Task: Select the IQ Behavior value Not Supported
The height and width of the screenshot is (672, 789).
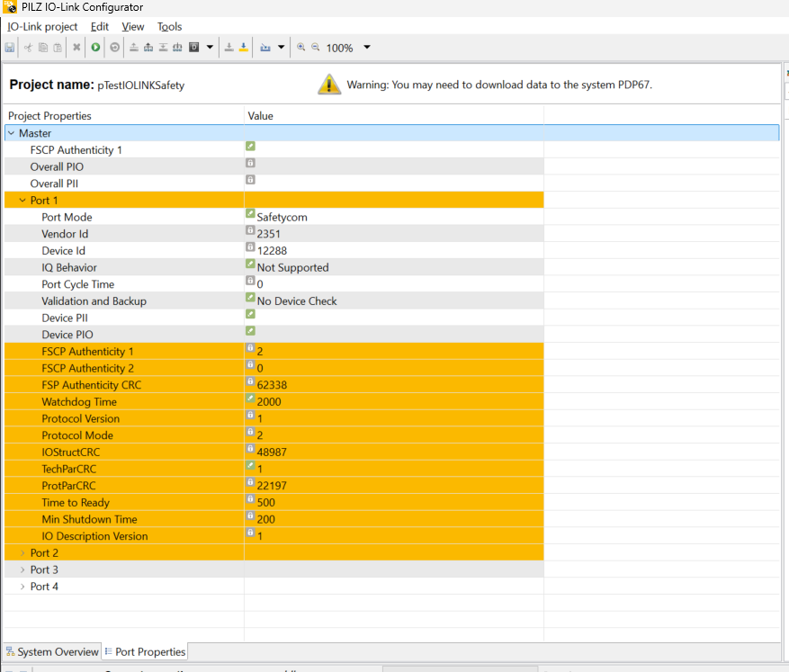Action: (x=293, y=267)
